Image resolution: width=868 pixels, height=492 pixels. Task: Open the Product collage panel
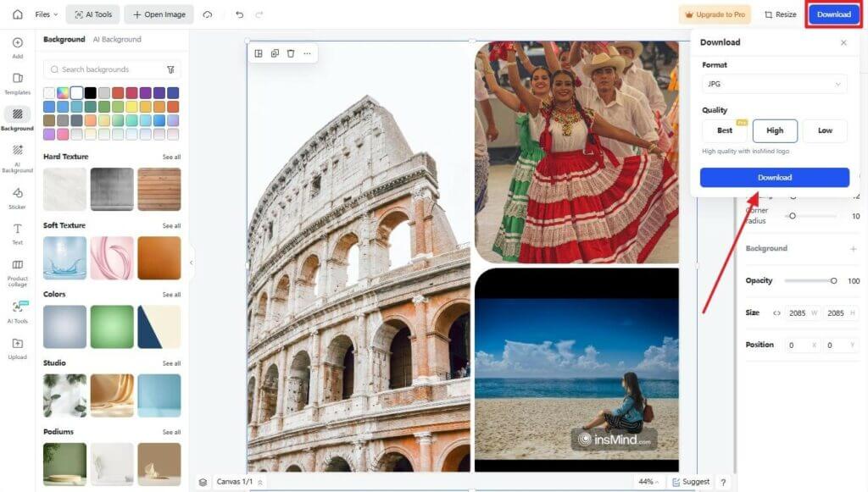point(17,269)
